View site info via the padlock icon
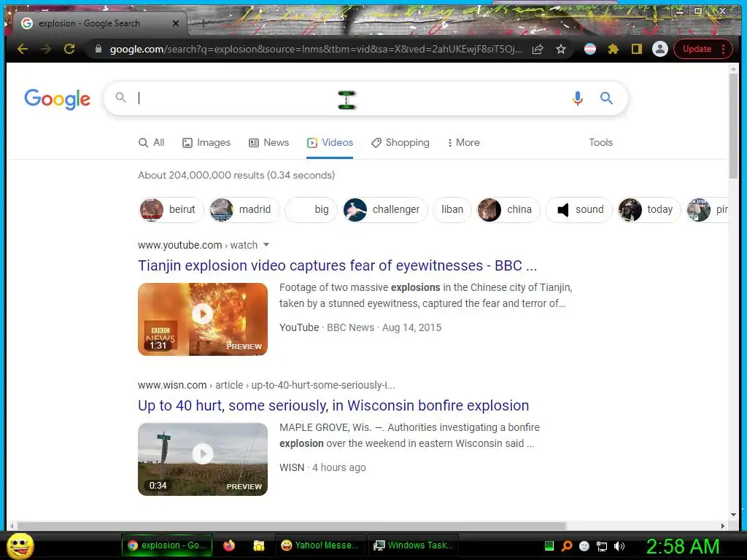Screen dimensions: 747x560 (98, 49)
